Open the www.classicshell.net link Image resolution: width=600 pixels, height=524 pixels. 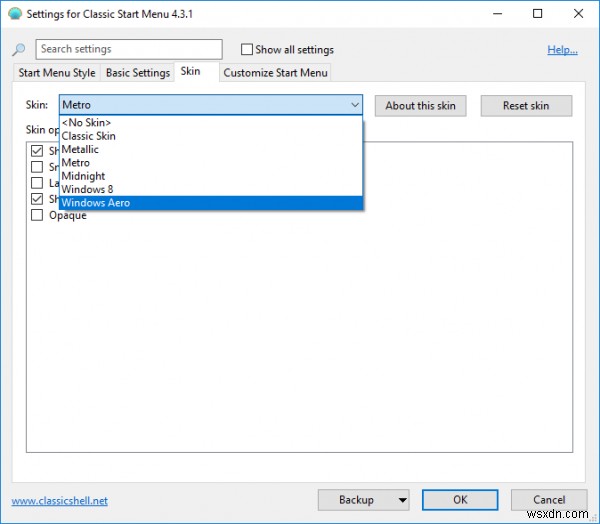[x=60, y=501]
